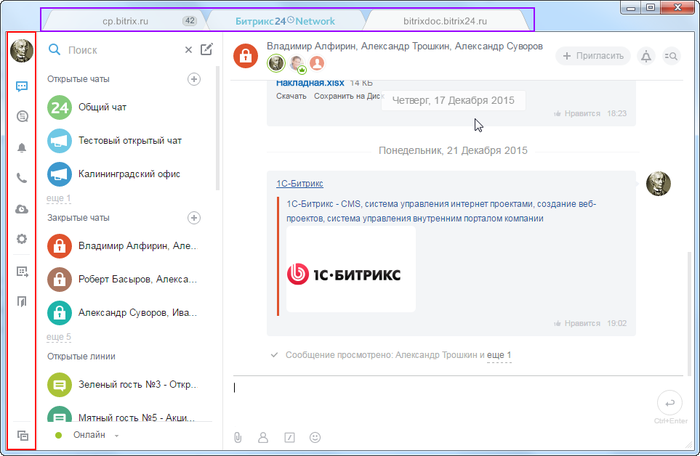
Task: Click sender avatar beside the 1С-Битрикс message
Action: 658,183
